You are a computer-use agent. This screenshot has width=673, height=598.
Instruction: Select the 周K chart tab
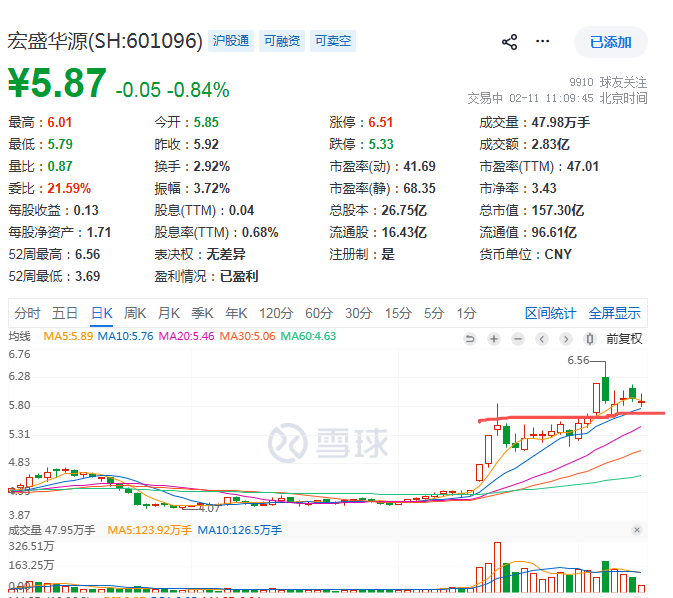point(135,313)
